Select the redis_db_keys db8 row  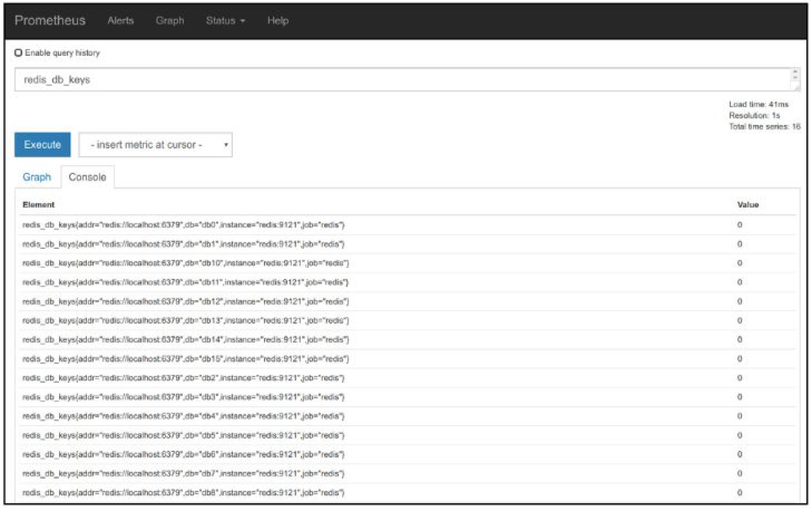[406, 493]
